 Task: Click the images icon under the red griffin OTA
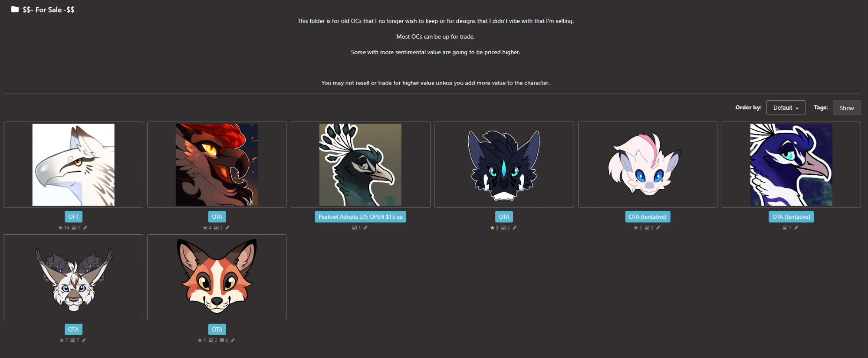pos(216,228)
